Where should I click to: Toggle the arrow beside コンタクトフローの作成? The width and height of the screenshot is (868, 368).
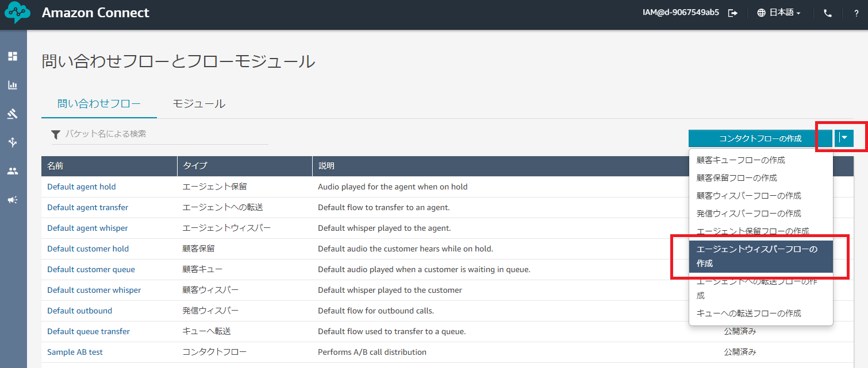[x=844, y=138]
